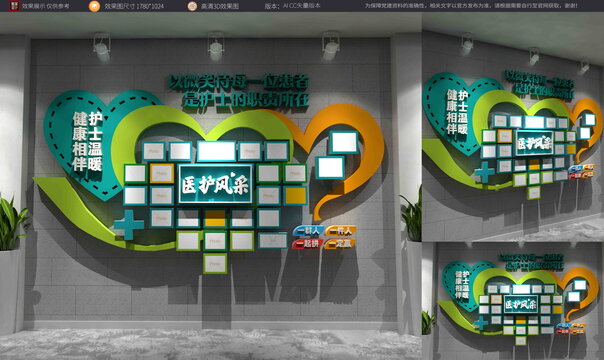Click the orange image-size icon beside 效果图尺寸

[x=94, y=6]
